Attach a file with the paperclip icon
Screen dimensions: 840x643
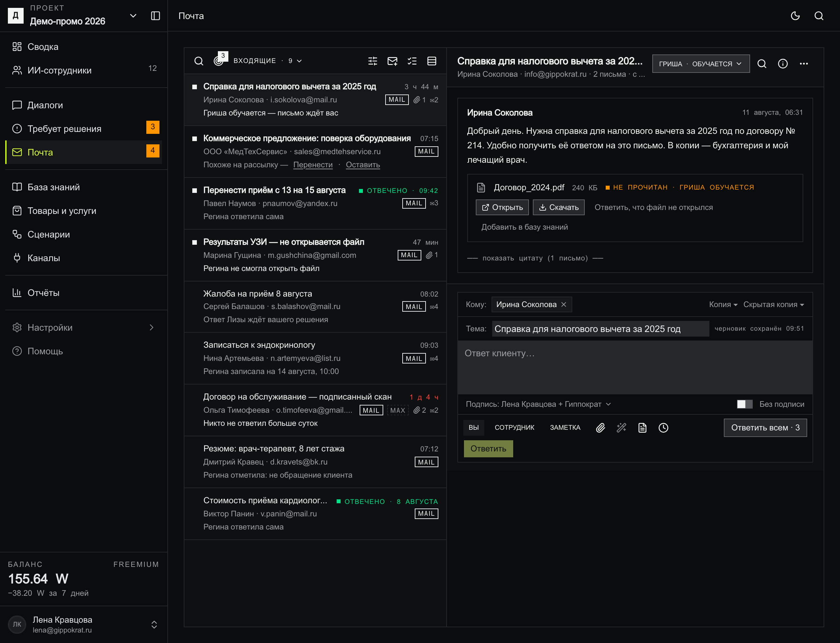pos(600,427)
